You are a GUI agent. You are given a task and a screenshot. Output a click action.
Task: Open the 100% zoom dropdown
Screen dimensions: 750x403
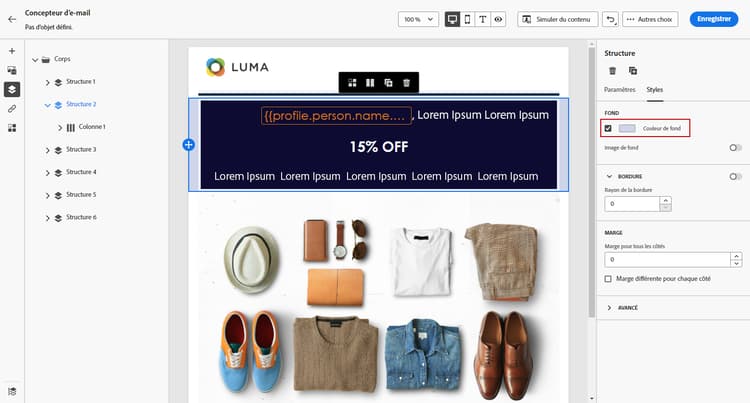coord(418,19)
